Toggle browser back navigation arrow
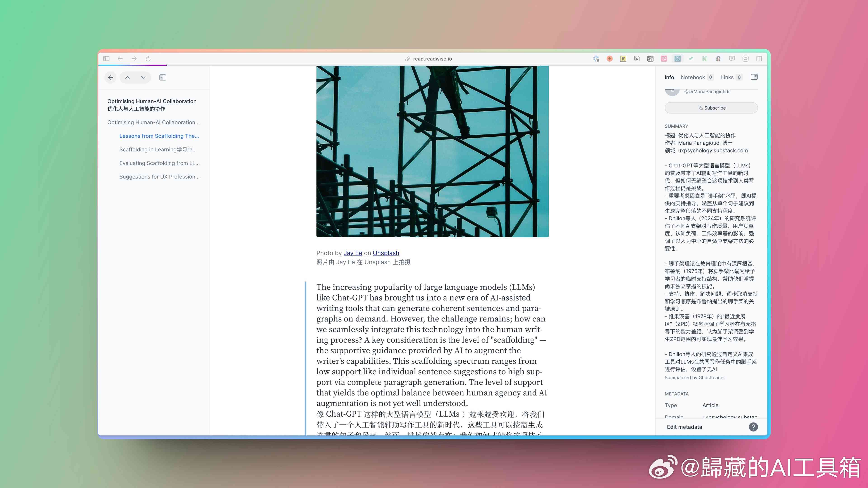The height and width of the screenshot is (488, 868). pos(120,58)
